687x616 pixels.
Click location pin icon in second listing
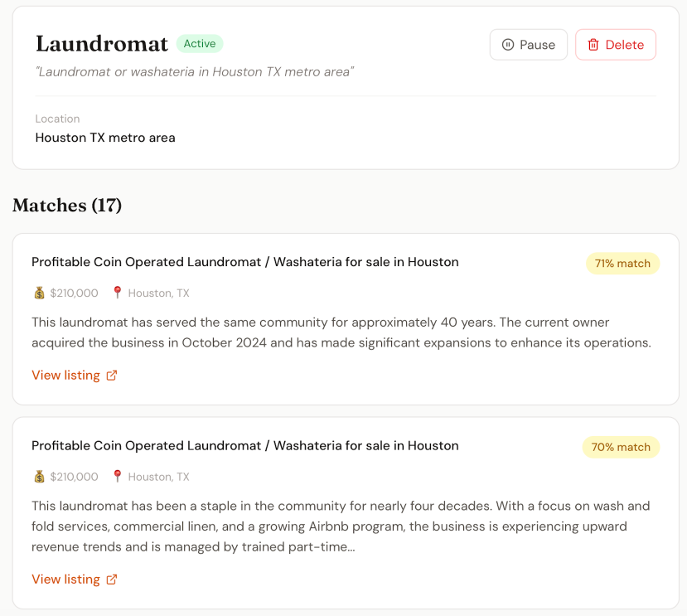coord(117,476)
